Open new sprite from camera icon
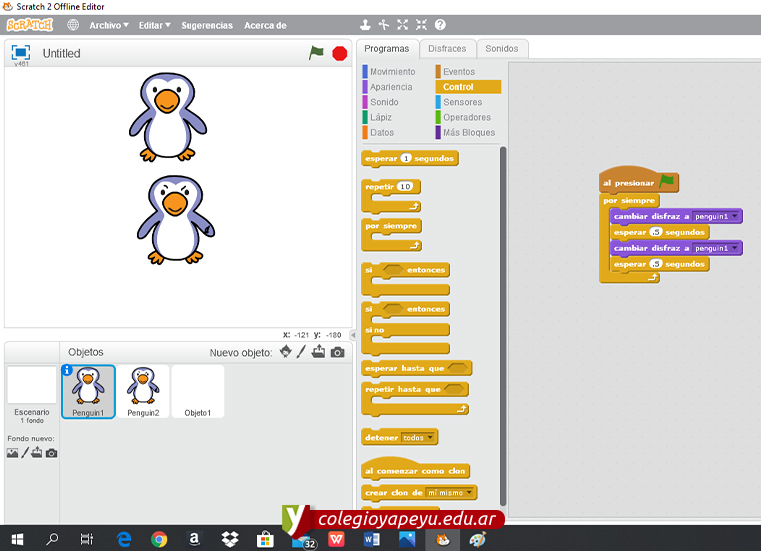The width and height of the screenshot is (761, 551). click(337, 352)
